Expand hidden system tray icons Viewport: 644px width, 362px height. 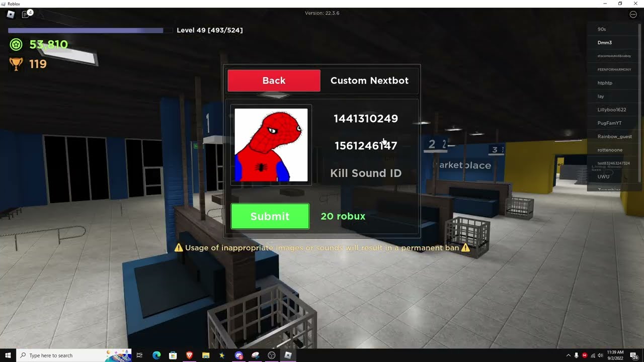(x=569, y=355)
